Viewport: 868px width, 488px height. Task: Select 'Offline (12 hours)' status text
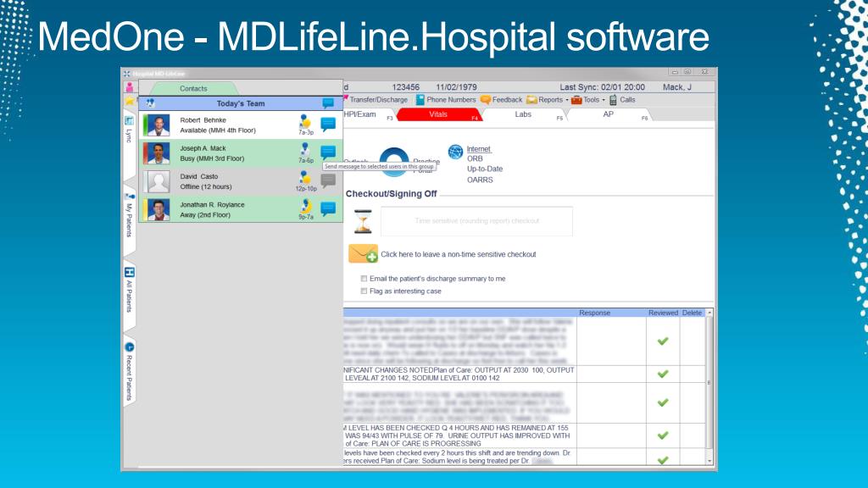coord(206,187)
